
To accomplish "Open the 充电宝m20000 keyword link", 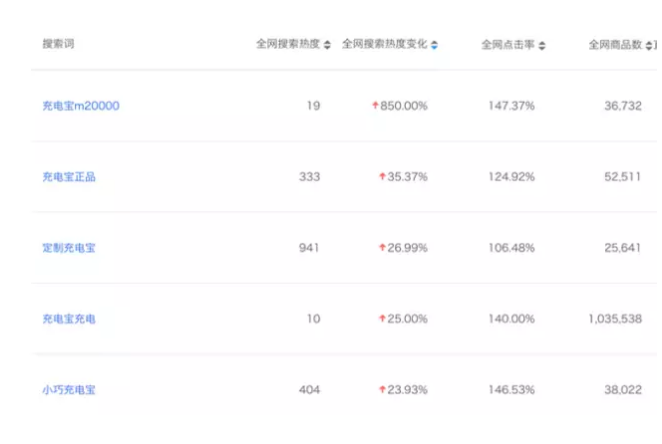I will tap(80, 106).
